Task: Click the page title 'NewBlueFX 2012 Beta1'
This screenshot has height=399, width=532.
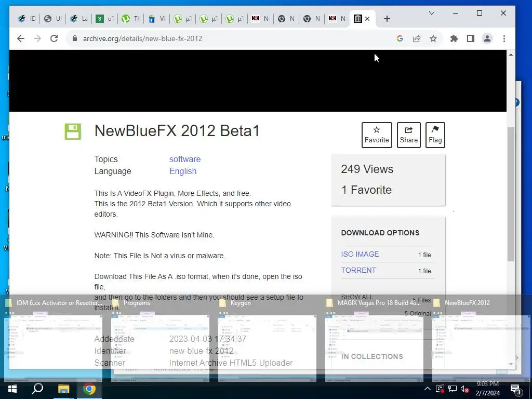Action: pos(177,131)
